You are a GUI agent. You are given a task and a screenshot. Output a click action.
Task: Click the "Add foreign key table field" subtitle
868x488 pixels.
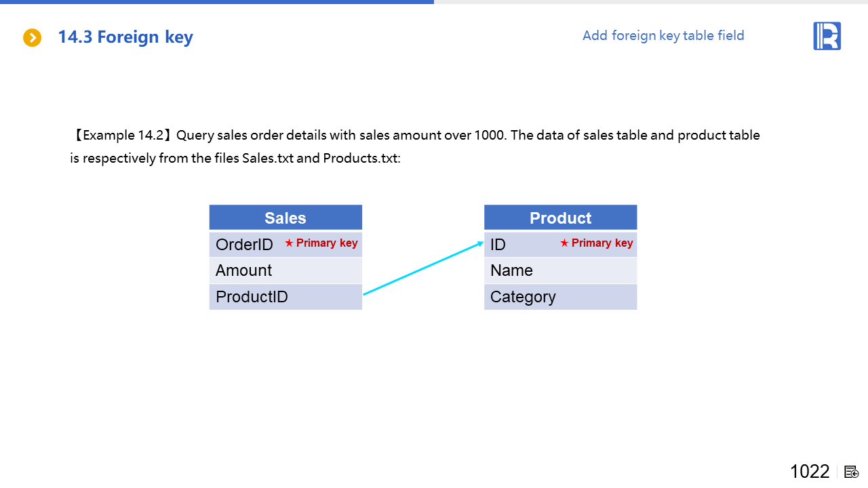click(663, 35)
